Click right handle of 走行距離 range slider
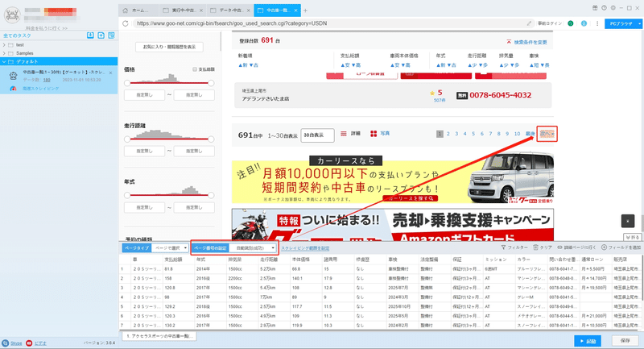 point(211,139)
